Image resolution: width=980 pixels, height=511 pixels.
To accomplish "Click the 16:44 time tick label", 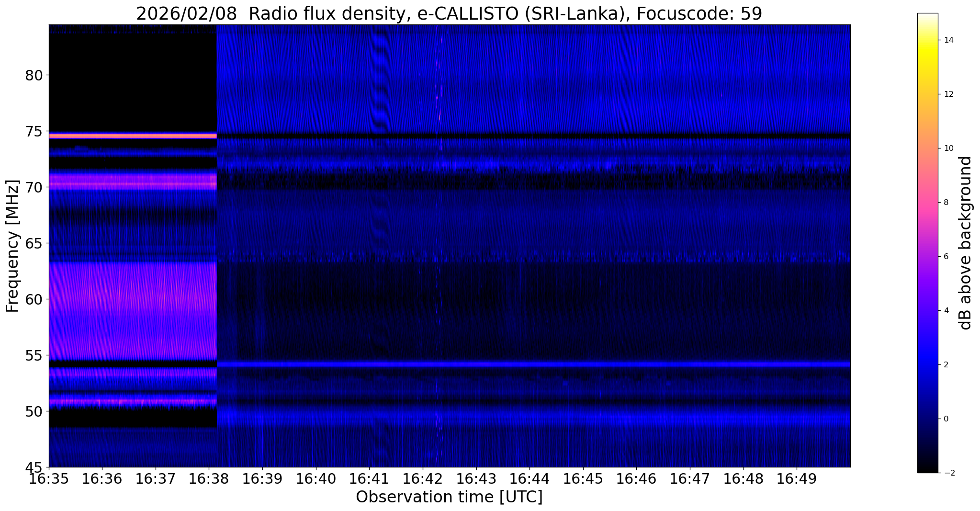I will (x=529, y=478).
